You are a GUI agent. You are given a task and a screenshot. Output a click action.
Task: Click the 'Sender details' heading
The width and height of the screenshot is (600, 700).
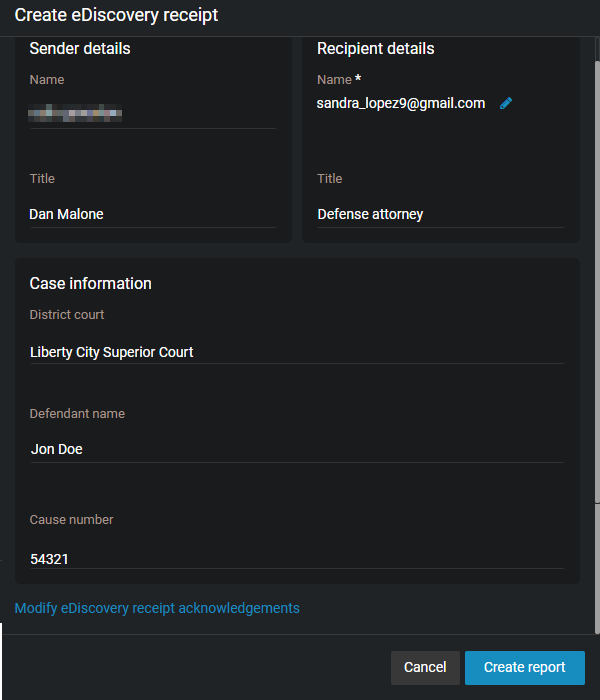(x=80, y=49)
